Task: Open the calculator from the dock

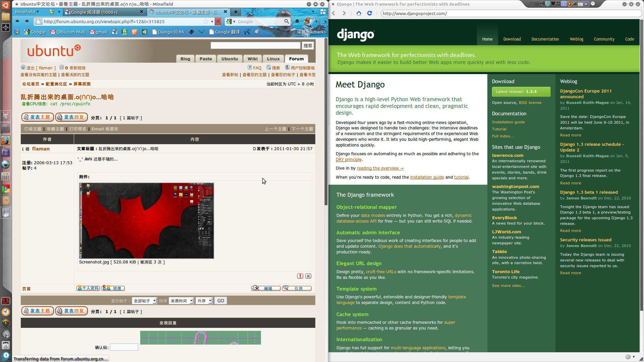Action: (6, 177)
